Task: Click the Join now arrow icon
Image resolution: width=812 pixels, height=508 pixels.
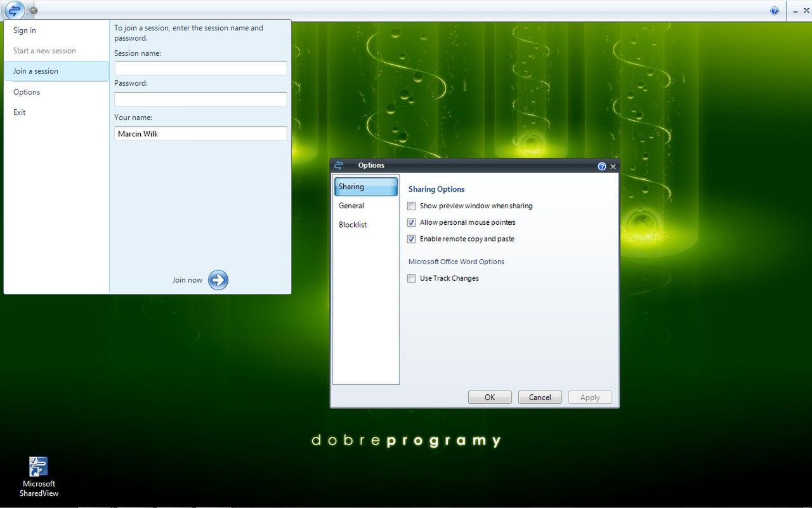Action: click(218, 280)
